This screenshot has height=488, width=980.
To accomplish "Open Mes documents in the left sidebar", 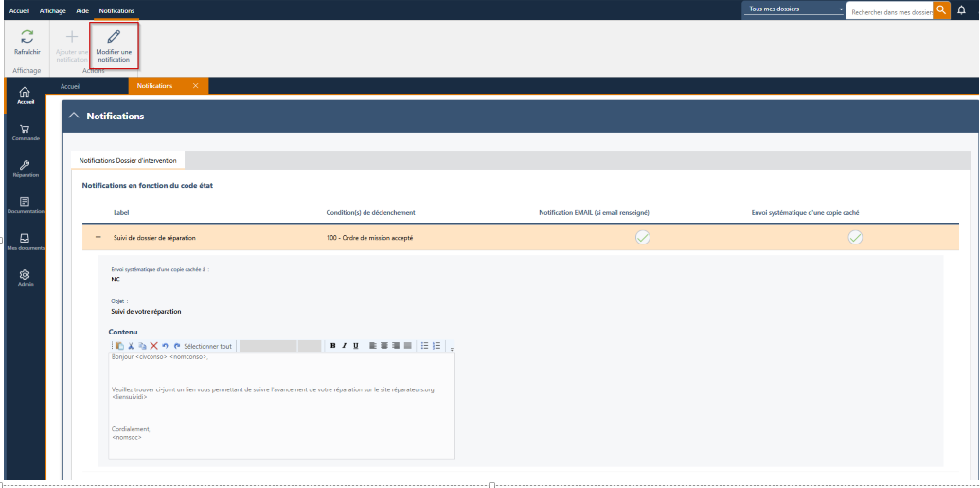I will pyautogui.click(x=25, y=239).
